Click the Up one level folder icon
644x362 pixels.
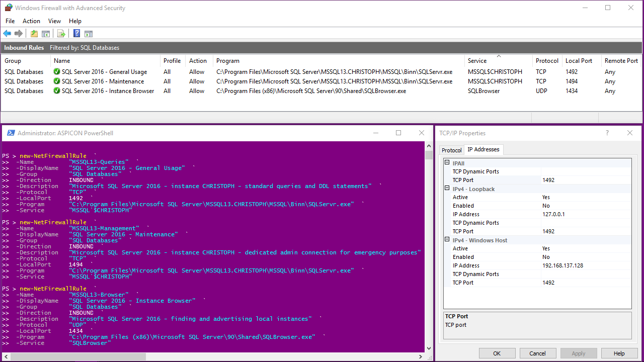point(34,34)
